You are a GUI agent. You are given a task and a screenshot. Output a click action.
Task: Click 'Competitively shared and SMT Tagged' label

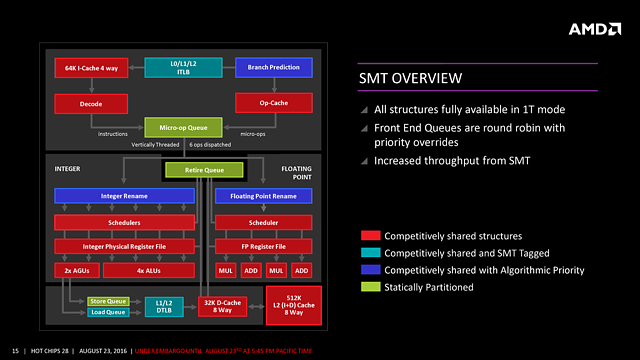pos(467,253)
